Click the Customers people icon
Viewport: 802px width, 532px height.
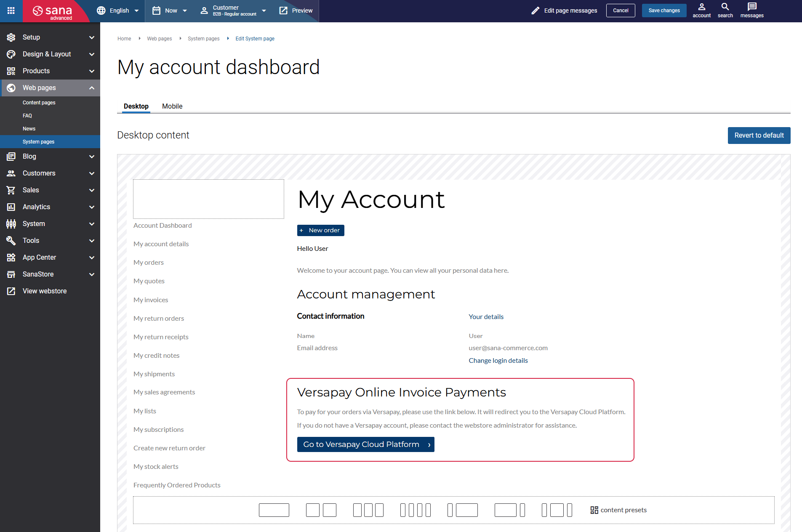(11, 173)
